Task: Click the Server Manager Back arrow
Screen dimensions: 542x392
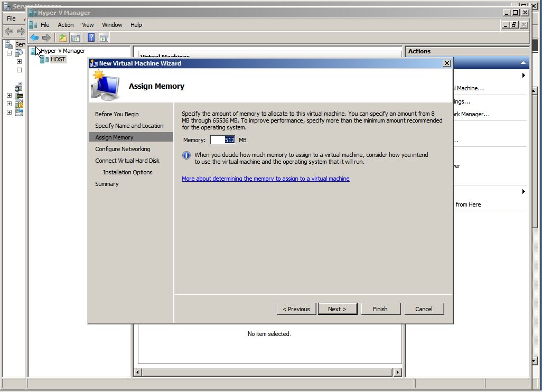Action: (x=9, y=32)
